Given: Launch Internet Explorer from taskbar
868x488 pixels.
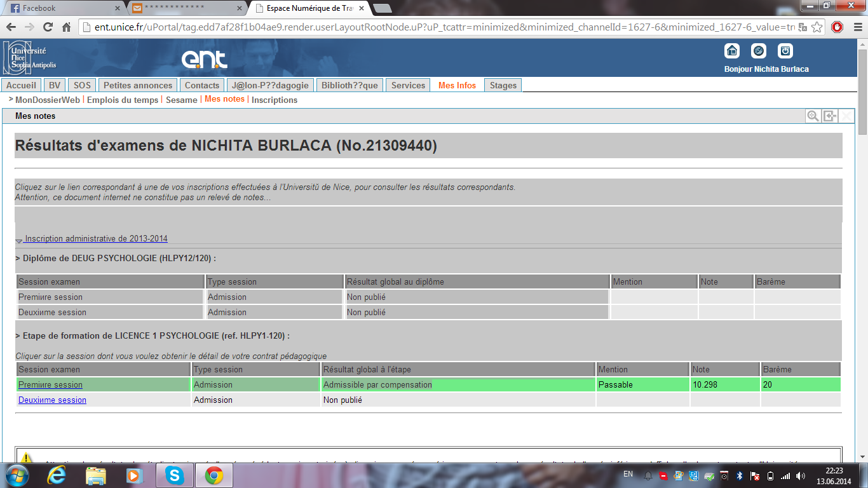Looking at the screenshot, I should [57, 475].
